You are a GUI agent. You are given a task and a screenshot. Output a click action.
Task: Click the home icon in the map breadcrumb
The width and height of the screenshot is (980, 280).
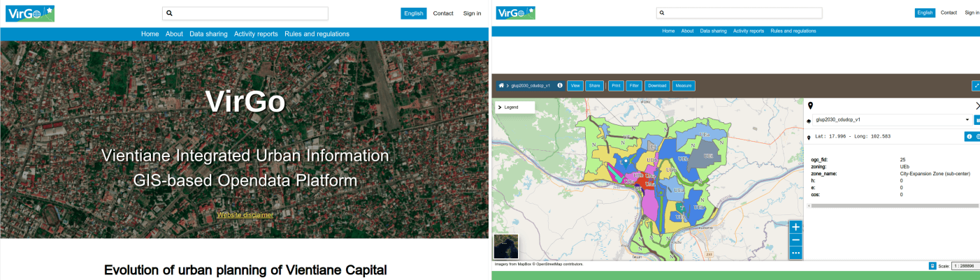coord(501,85)
